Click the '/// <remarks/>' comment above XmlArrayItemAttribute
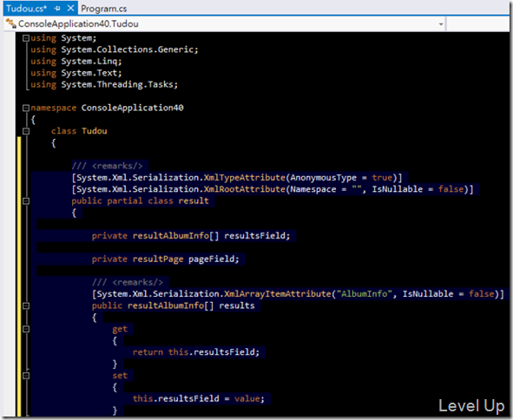 [x=128, y=282]
